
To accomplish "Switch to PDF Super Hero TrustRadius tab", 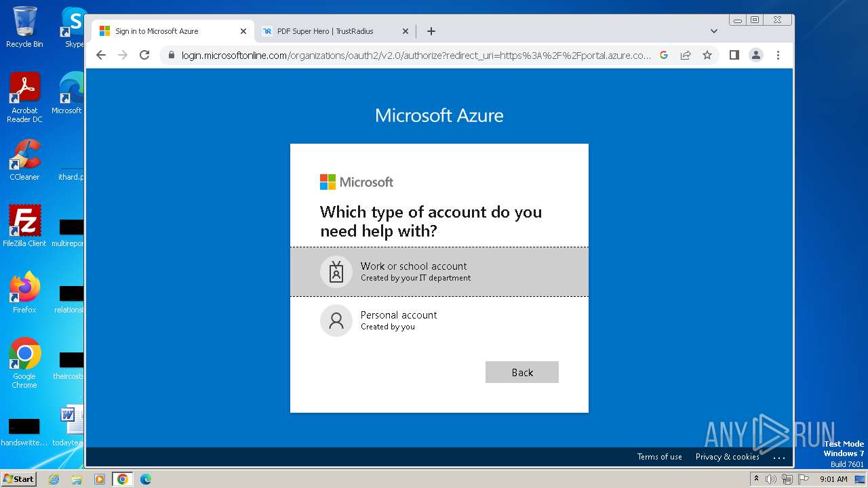I will click(x=335, y=31).
